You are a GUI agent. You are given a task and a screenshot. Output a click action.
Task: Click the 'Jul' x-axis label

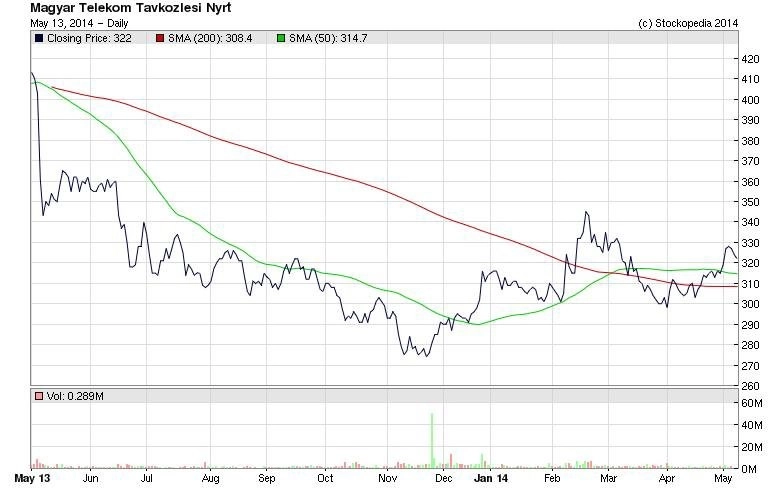(x=146, y=478)
